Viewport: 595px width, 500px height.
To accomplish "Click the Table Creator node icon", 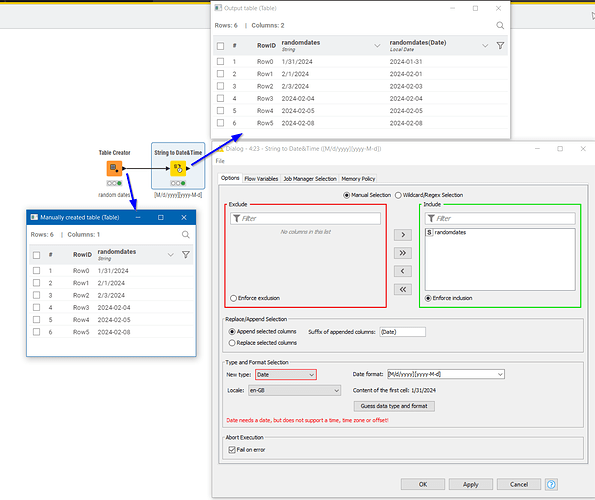I will pos(114,168).
